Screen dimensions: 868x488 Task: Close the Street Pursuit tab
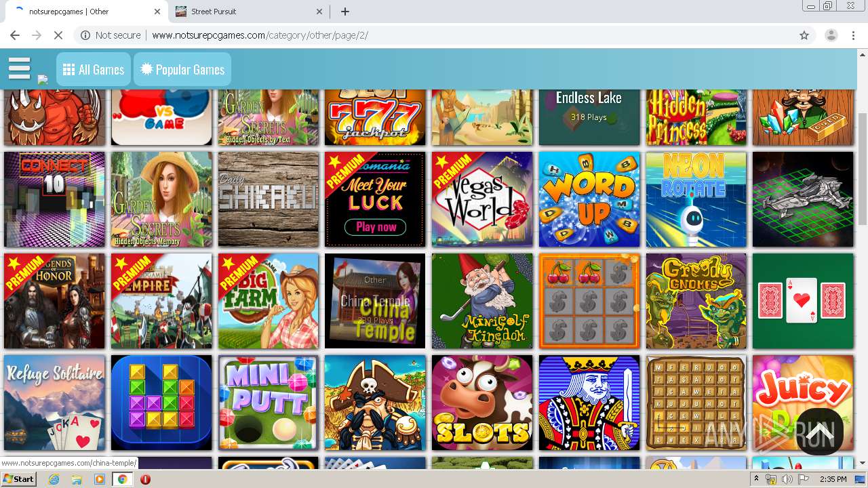point(320,12)
